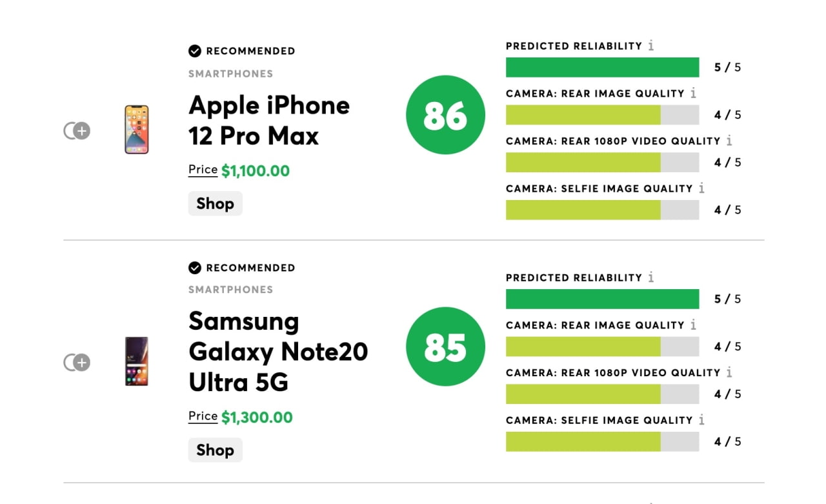826x504 pixels.
Task: Open the Predicted Reliability info for Galaxy Note20
Action: [x=651, y=277]
